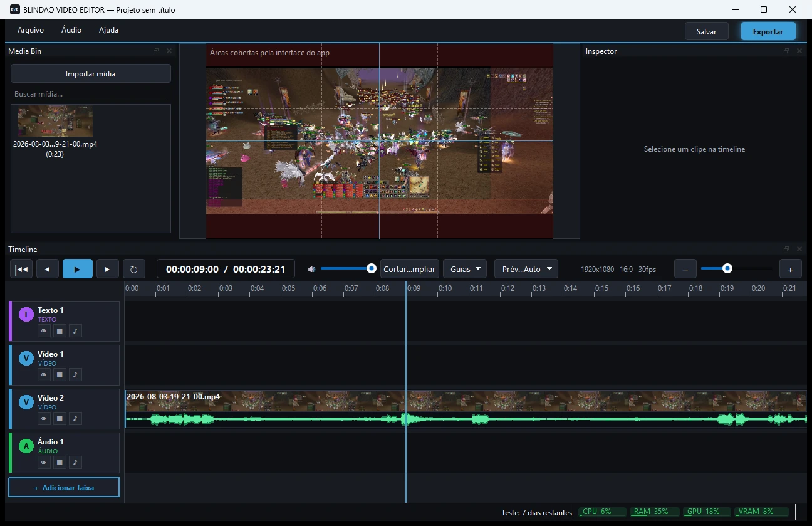Screen dimensions: 812x526
Task: Jump to the start of the timeline
Action: click(21, 269)
